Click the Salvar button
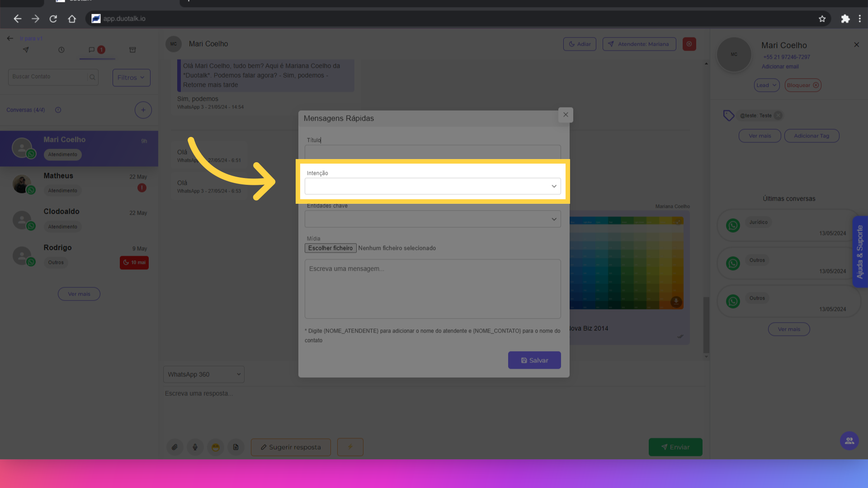This screenshot has width=868, height=488. pyautogui.click(x=534, y=360)
